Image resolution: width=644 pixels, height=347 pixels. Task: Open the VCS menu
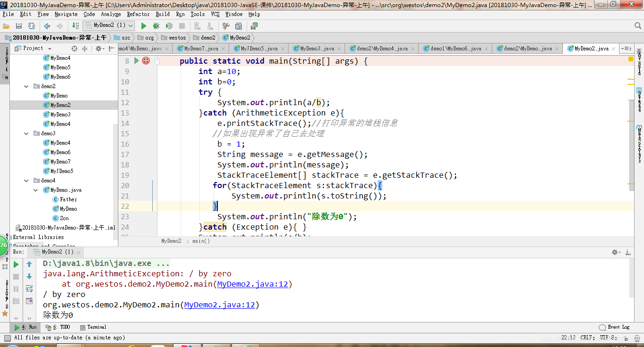pyautogui.click(x=215, y=14)
